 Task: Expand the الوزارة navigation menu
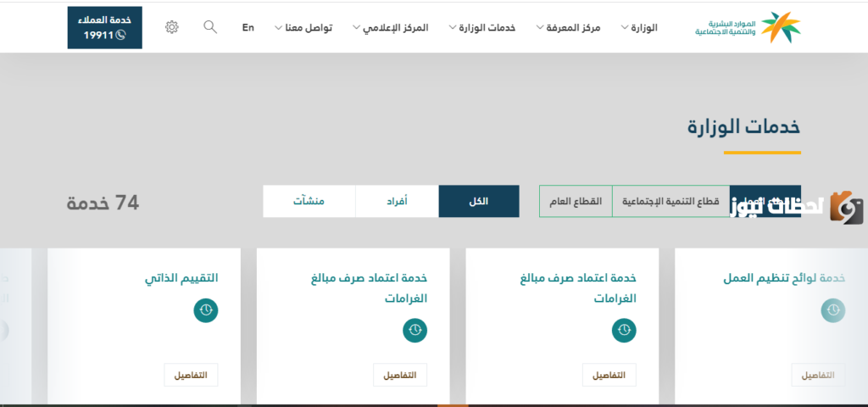[639, 28]
